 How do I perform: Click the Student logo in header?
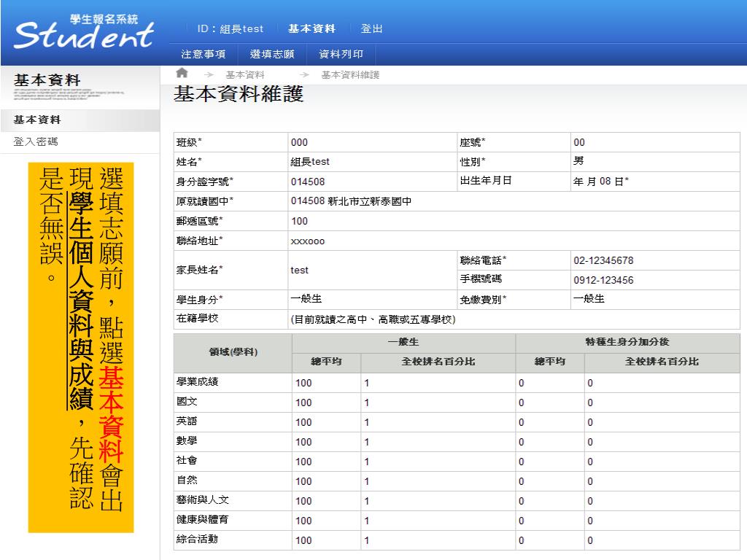click(84, 32)
